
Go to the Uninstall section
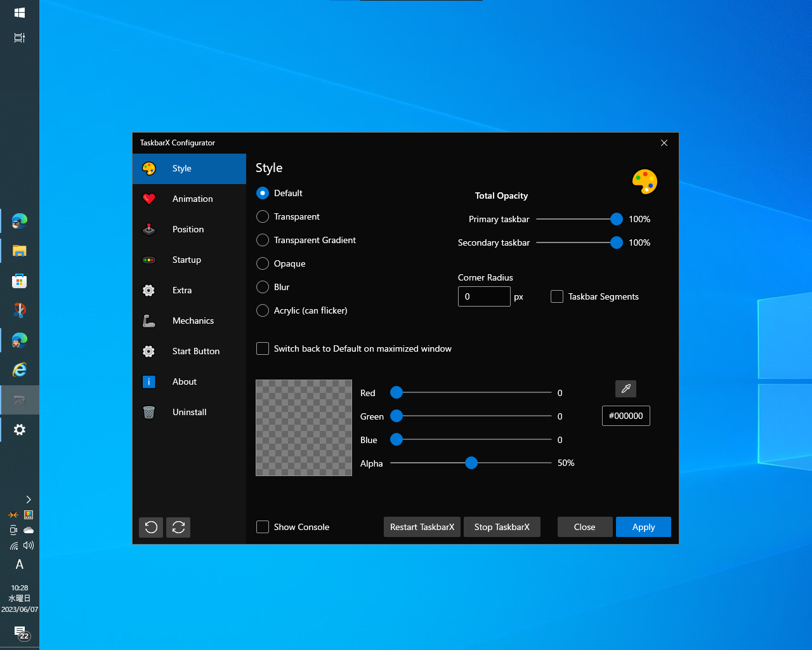pos(189,412)
